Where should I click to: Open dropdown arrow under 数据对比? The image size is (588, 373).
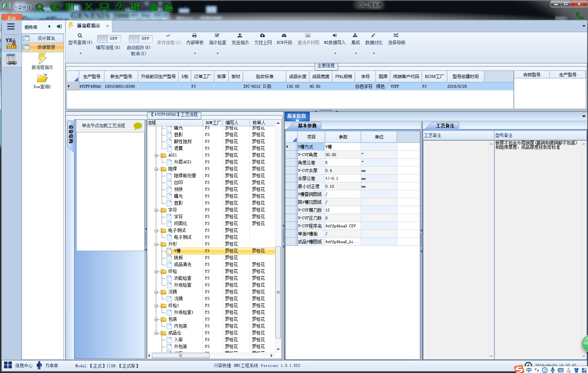coord(374,54)
